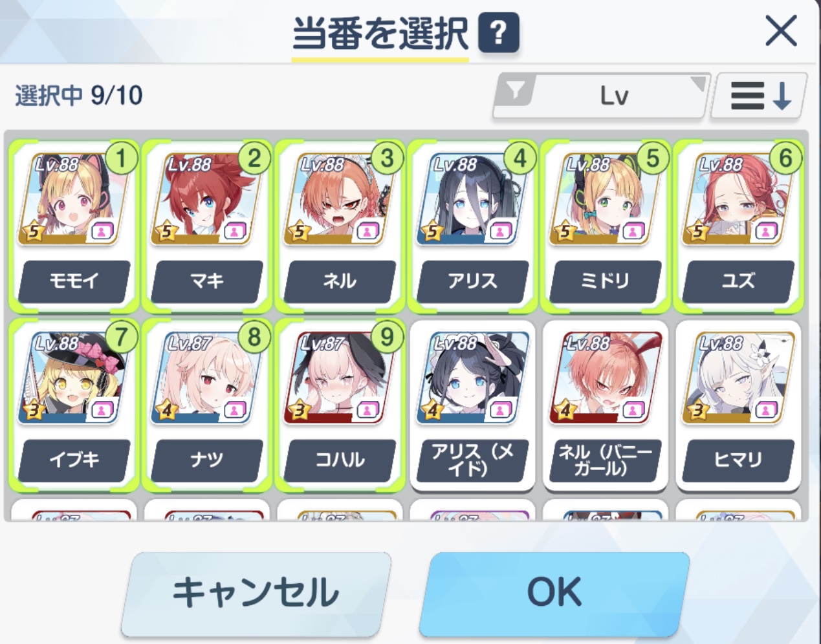
Task: Click イブキ's character portrait thumbnail
Action: click(73, 379)
